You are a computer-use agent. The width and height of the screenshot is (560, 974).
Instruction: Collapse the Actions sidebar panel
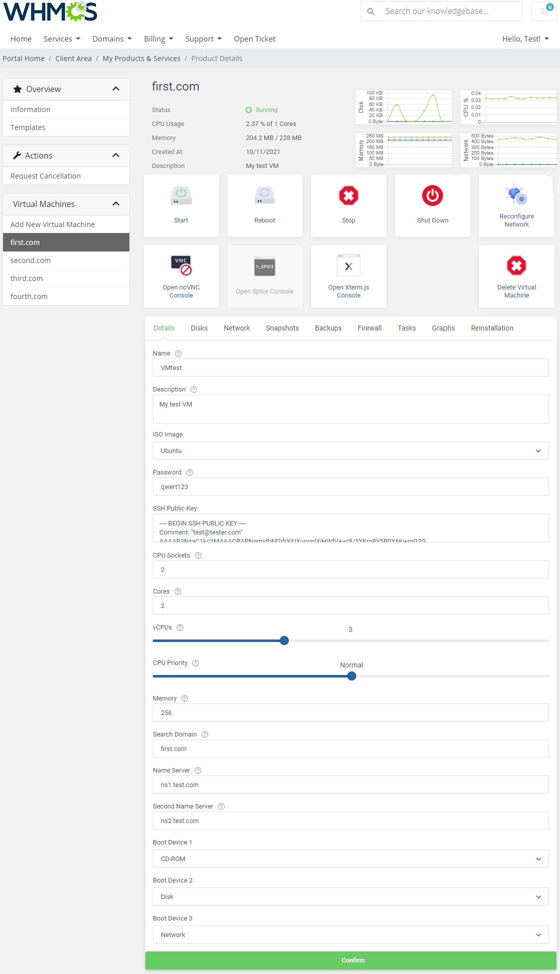(x=116, y=155)
